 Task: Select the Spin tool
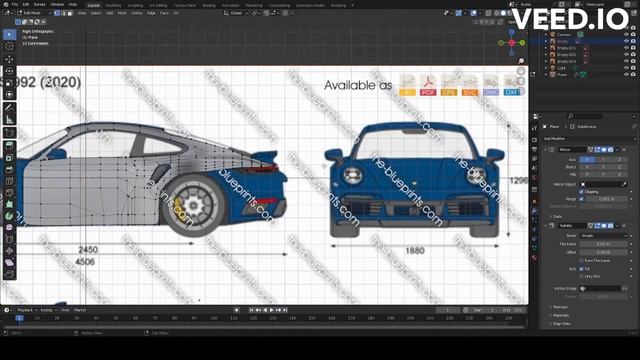tap(9, 216)
